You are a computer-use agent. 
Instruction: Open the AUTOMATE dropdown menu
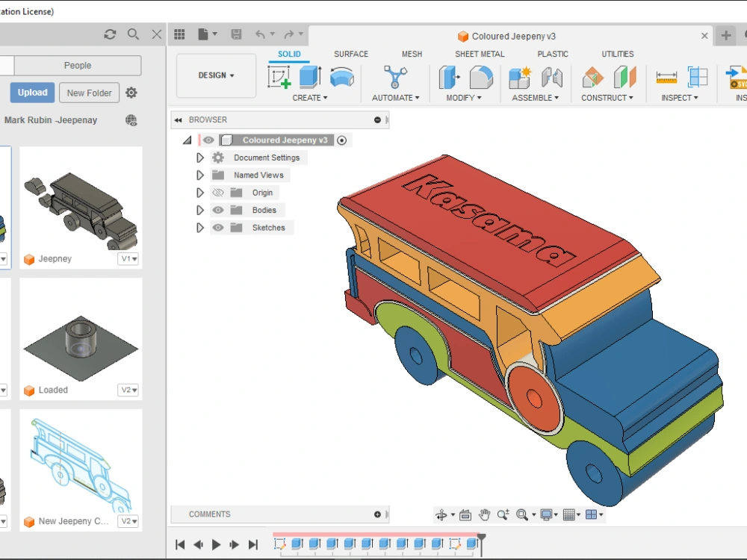pyautogui.click(x=395, y=98)
